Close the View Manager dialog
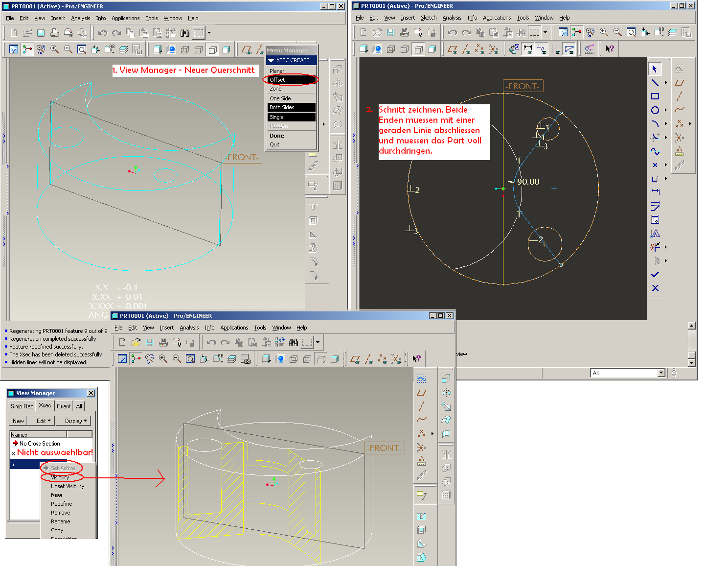 click(x=91, y=393)
